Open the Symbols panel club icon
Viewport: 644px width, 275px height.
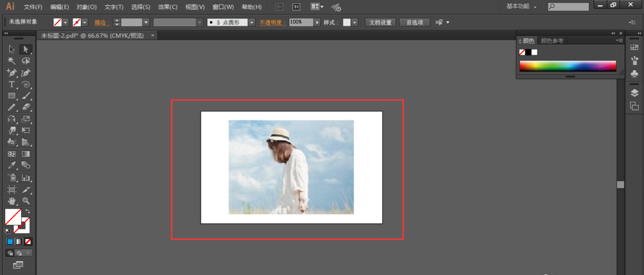[x=634, y=74]
